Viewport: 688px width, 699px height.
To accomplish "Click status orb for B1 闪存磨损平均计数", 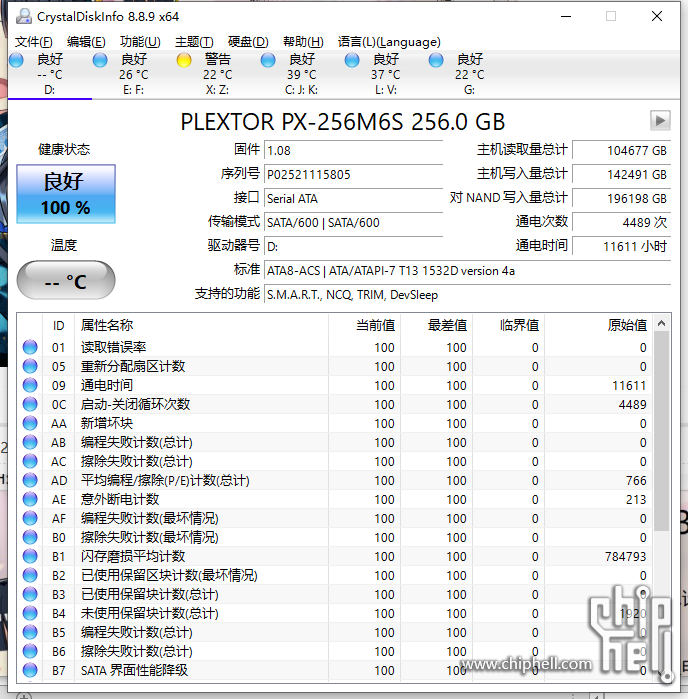I will (x=30, y=556).
